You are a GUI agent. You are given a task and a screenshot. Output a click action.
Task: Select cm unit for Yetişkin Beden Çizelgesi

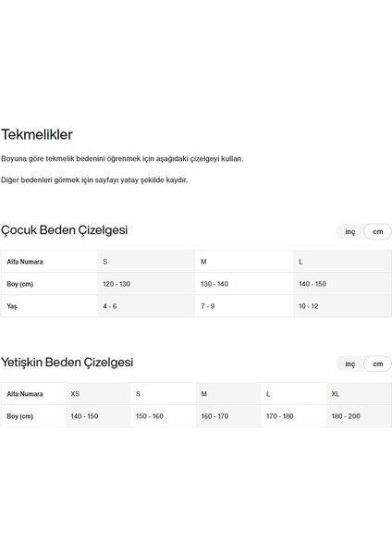point(377,364)
